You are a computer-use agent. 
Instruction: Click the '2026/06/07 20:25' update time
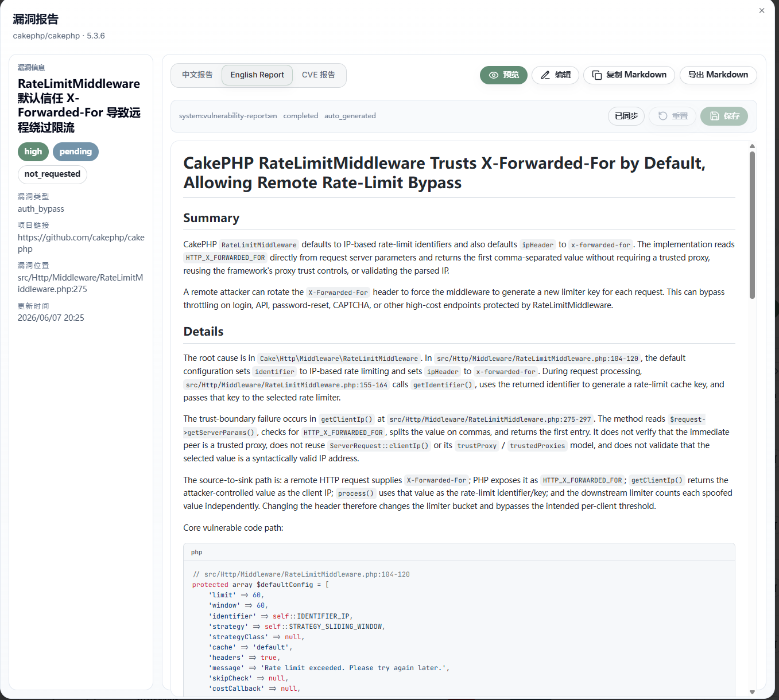coord(51,318)
